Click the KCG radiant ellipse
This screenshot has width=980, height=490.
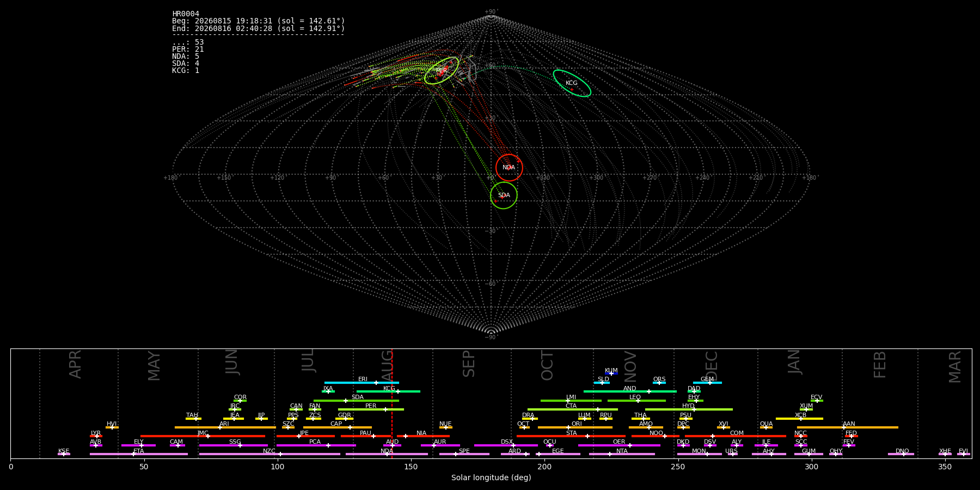tap(572, 83)
